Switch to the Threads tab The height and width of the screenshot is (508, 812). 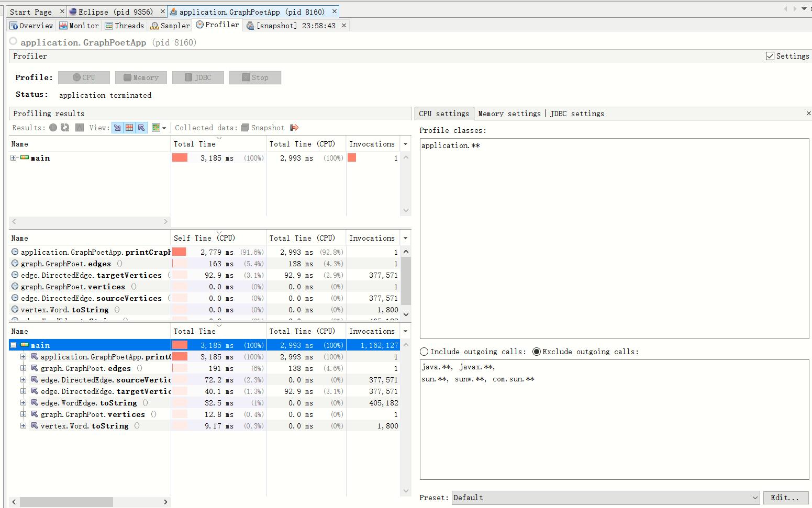pyautogui.click(x=124, y=25)
